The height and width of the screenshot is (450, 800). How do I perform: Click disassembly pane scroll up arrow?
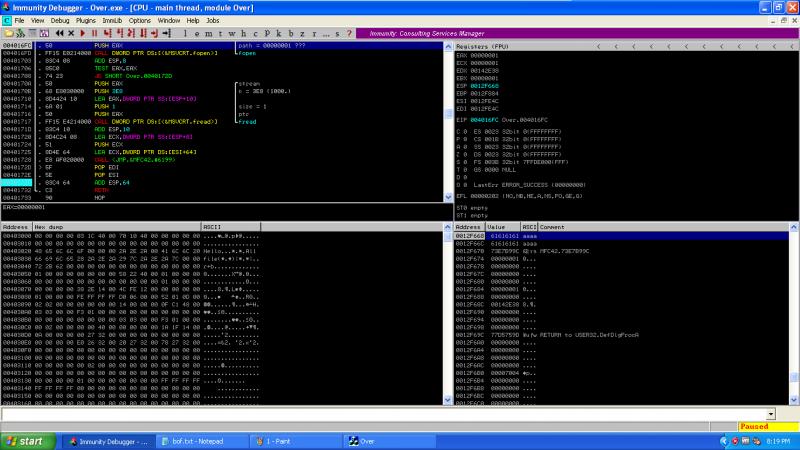pos(448,46)
